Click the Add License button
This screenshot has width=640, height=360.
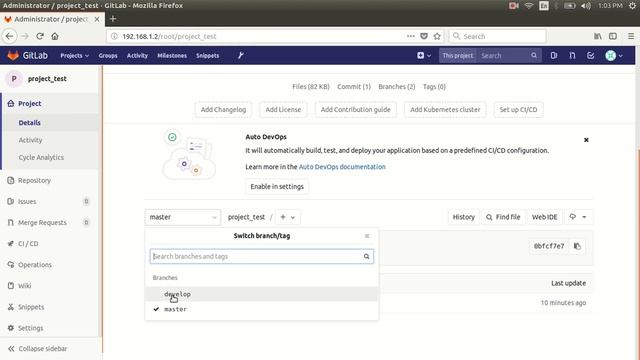[x=283, y=109]
